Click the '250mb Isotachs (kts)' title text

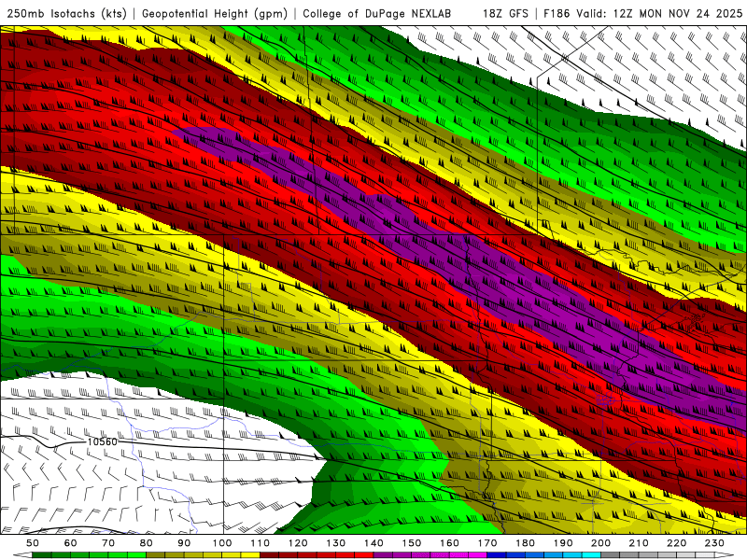point(66,13)
